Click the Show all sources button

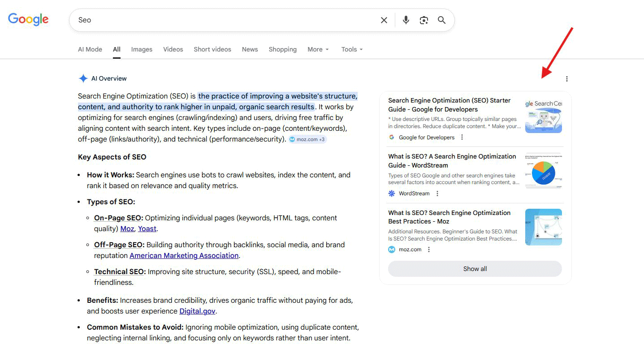(475, 269)
